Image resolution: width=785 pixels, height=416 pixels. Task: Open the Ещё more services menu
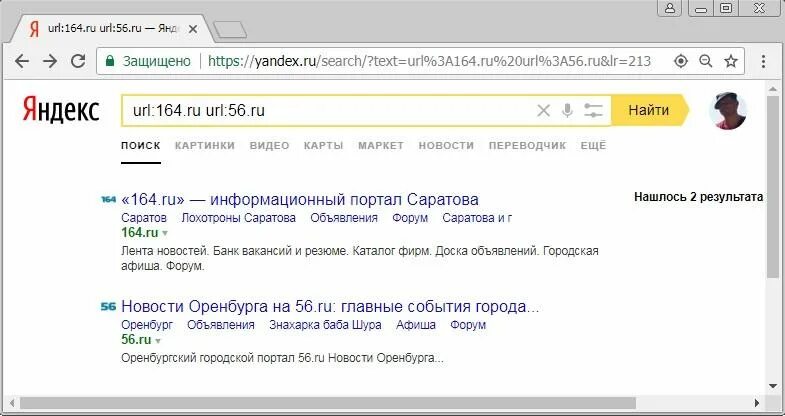click(x=593, y=146)
